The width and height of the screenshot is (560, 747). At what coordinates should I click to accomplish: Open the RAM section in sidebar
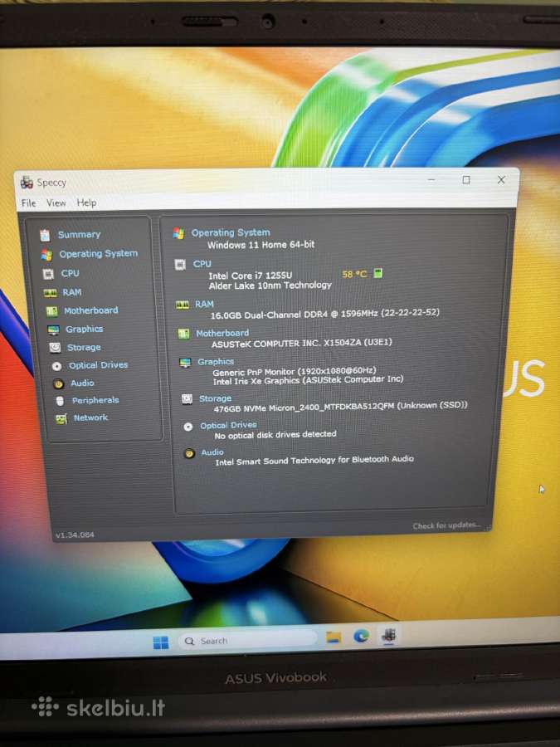[72, 292]
